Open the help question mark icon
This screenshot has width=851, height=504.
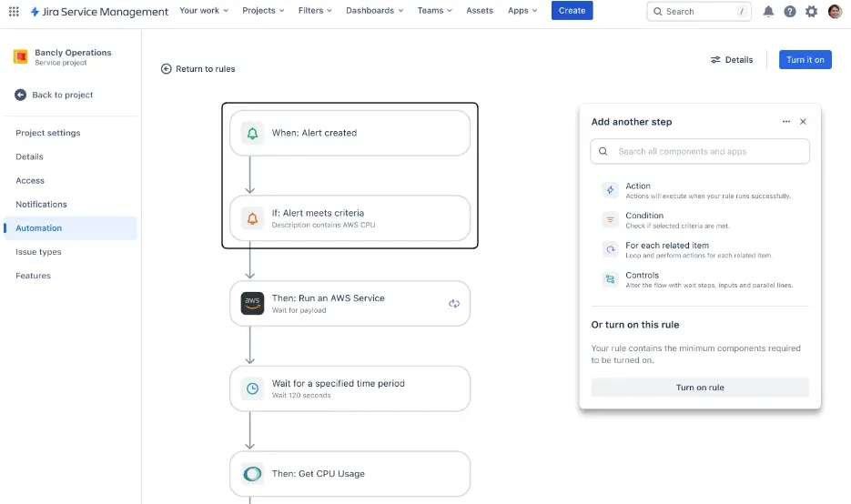click(x=789, y=11)
